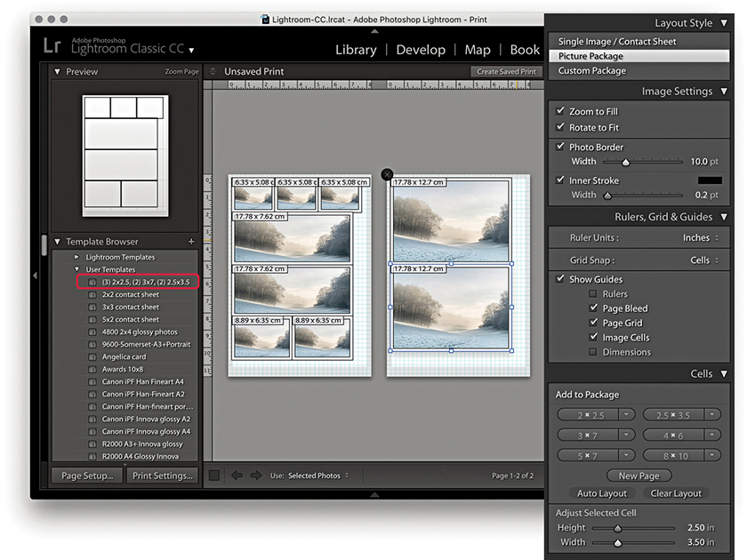This screenshot has width=747, height=560.
Task: Collapse left panel using the side arrow
Action: point(35,276)
